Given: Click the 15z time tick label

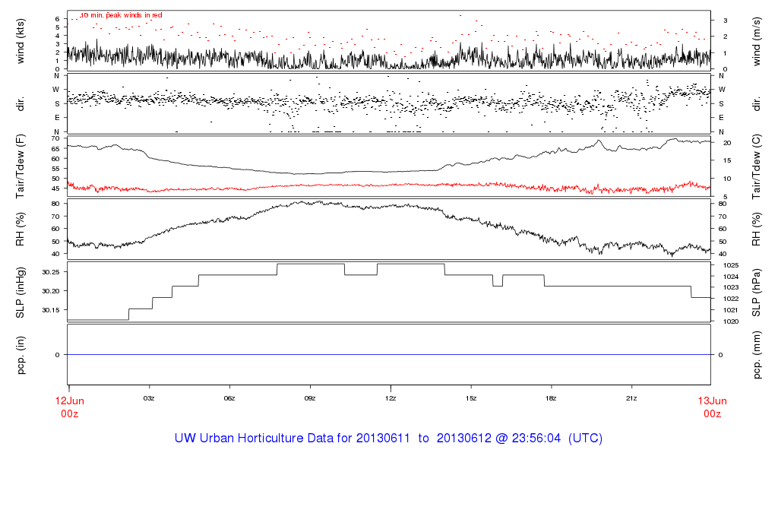Looking at the screenshot, I should point(470,398).
